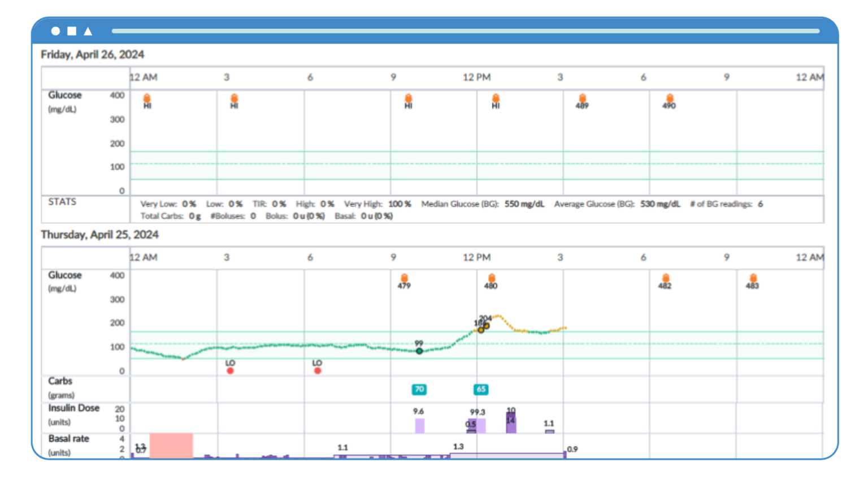This screenshot has width=868, height=479.
Task: Click the 99 CGM data point
Action: click(419, 351)
